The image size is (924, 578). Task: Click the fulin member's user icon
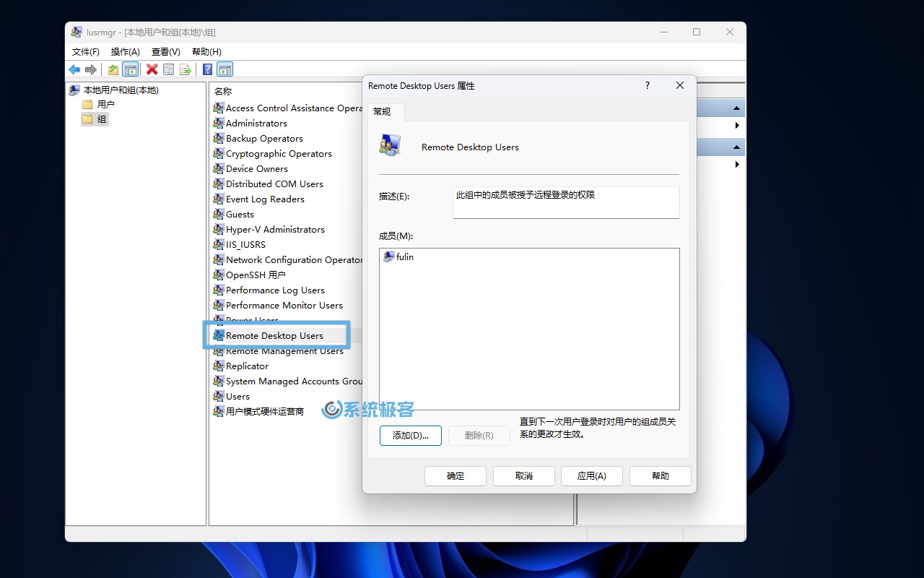point(389,256)
